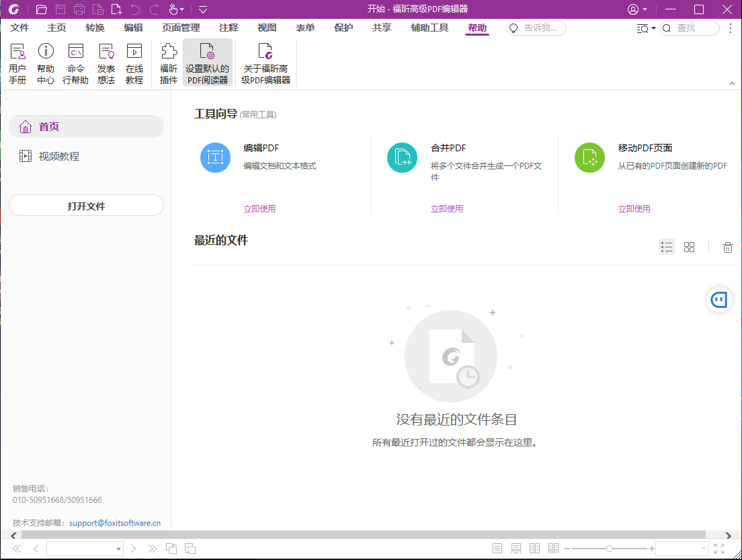The height and width of the screenshot is (560, 742).
Task: Click the 打开文件 button
Action: tap(86, 205)
